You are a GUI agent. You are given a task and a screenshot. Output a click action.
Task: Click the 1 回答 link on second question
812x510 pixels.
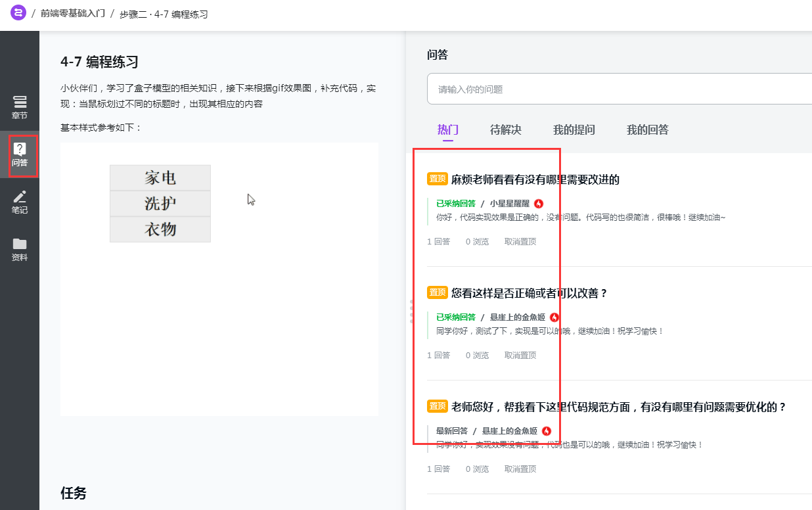pos(439,354)
